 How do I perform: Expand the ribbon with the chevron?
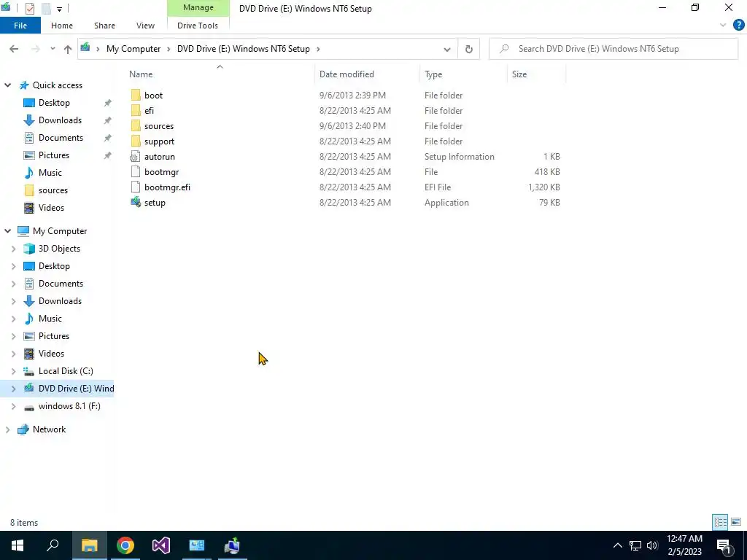(723, 26)
